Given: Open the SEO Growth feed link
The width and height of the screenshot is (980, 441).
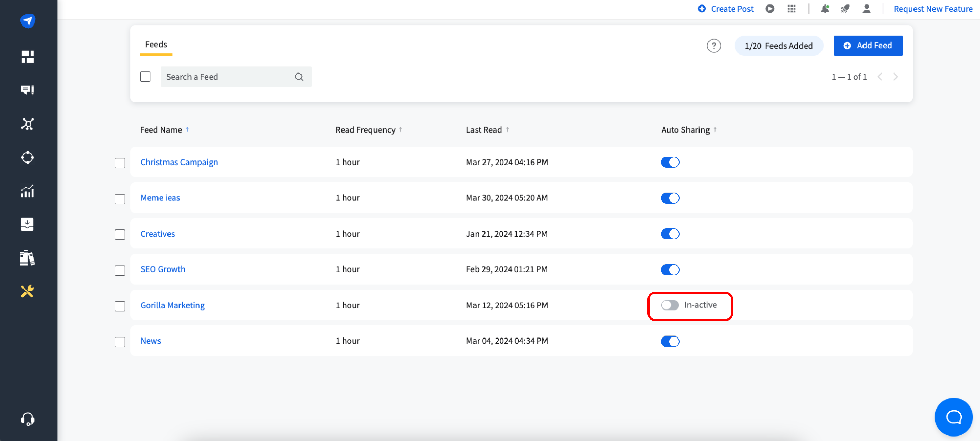Looking at the screenshot, I should coord(163,269).
